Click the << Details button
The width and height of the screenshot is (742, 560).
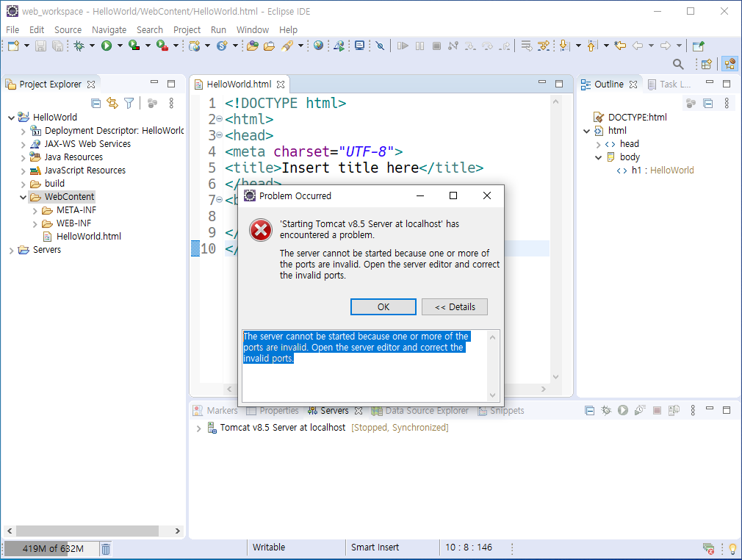(455, 306)
